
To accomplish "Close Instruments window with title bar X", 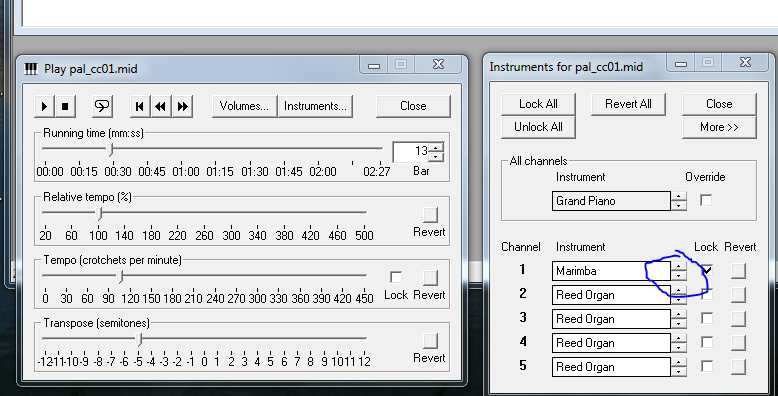I will (x=745, y=64).
